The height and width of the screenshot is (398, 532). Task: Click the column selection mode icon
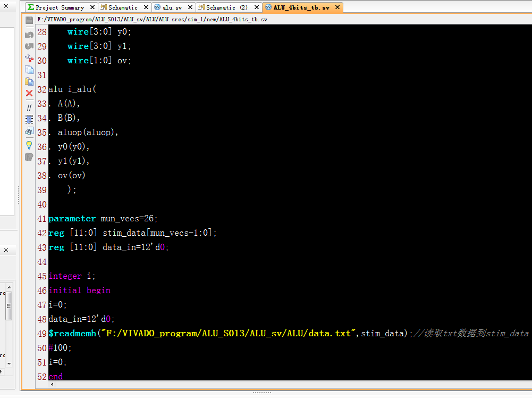coord(29,119)
